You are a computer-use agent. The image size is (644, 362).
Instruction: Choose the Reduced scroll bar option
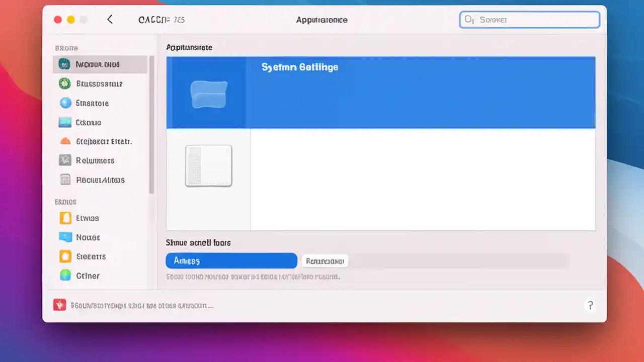tap(325, 261)
